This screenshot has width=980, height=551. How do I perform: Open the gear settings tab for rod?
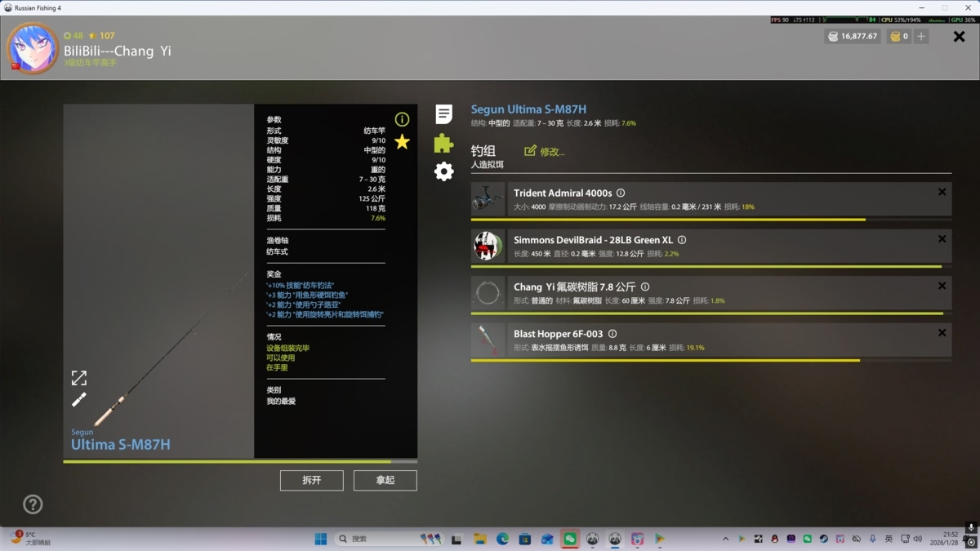coord(443,171)
